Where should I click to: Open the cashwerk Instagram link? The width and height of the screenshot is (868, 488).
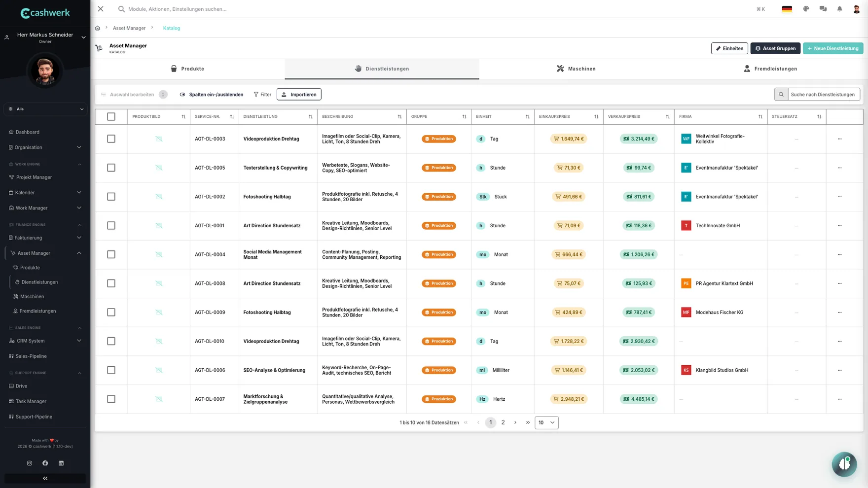click(30, 463)
